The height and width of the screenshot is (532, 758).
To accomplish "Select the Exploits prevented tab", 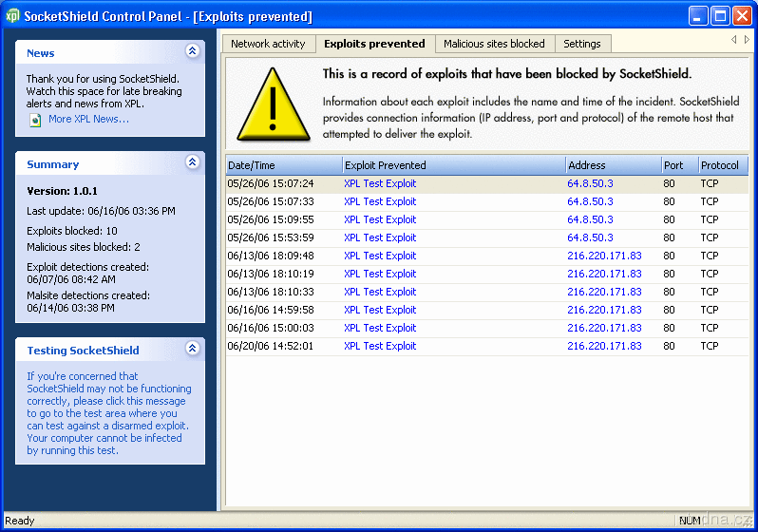I will coord(374,44).
